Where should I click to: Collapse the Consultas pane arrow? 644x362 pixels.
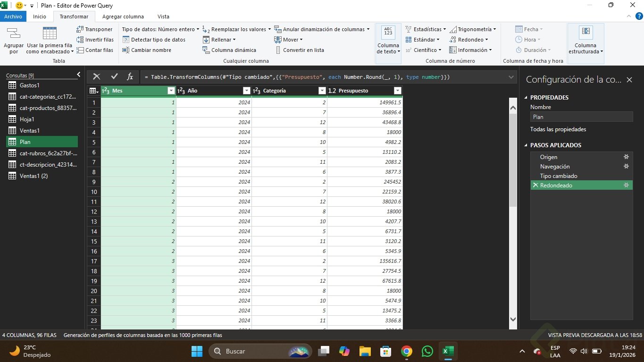click(x=79, y=75)
